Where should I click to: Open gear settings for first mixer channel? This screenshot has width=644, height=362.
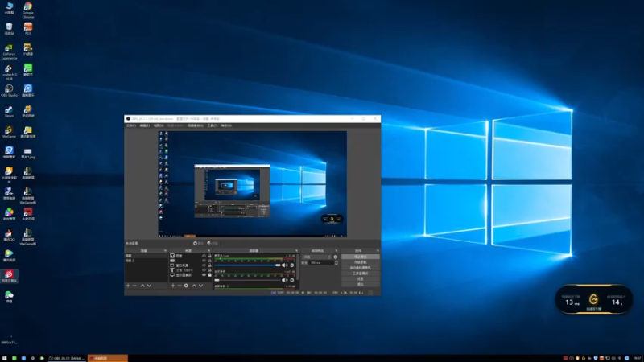tap(292, 265)
